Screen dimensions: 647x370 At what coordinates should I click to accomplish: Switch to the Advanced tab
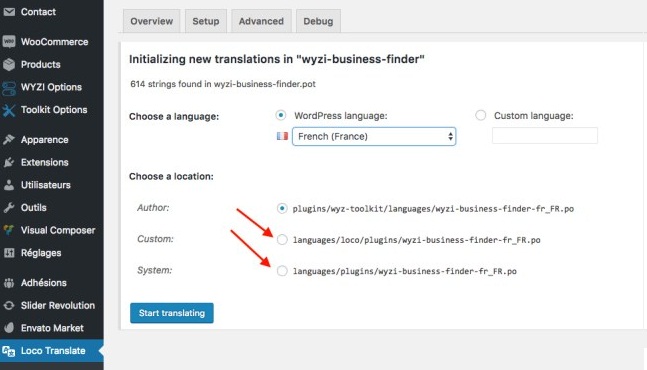coord(261,21)
